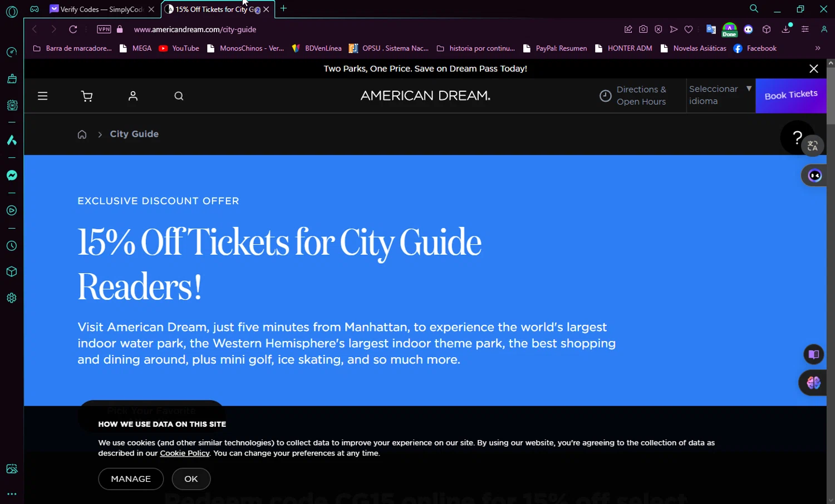
Task: View site security lock info
Action: coord(120,29)
